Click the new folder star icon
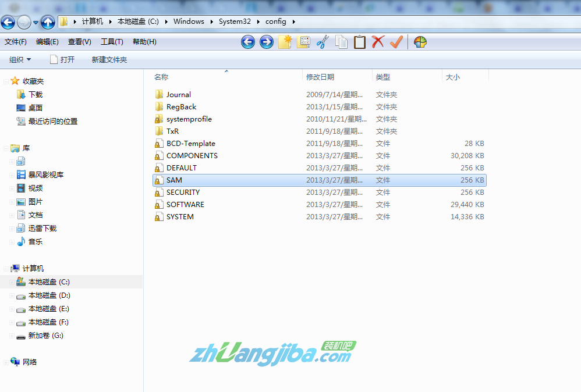Screen dimensions: 581x392 (285, 42)
